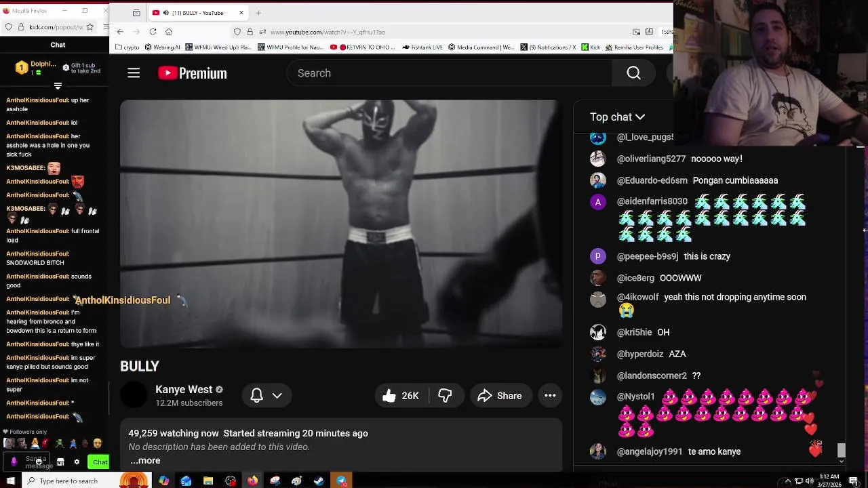
Task: Open the Kick chat settings gear
Action: 77,462
